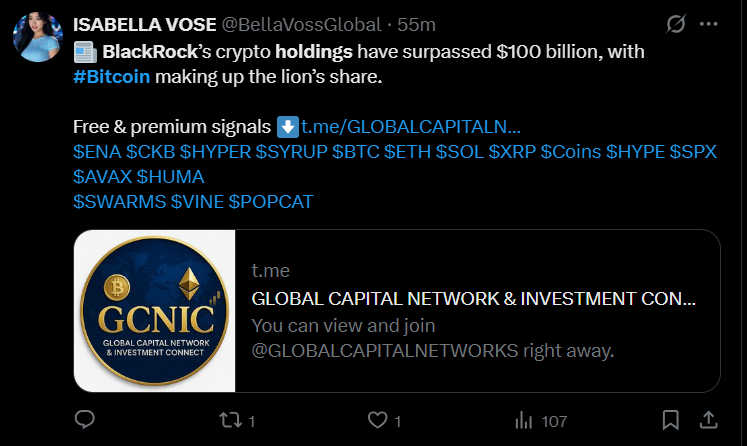
Task: Click the GCNIC logo card thumbnail
Action: click(155, 311)
